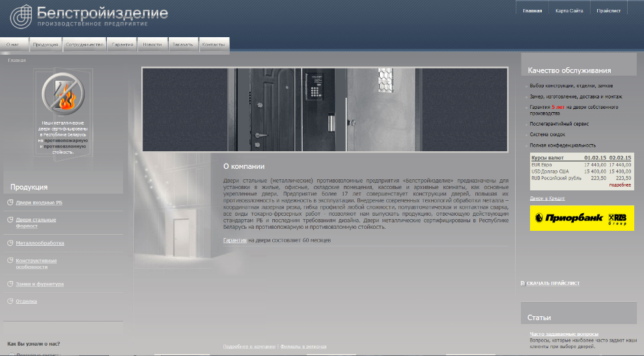Open the Двери стальные Форпост link
Viewport: 644px width, 356px height.
click(36, 223)
